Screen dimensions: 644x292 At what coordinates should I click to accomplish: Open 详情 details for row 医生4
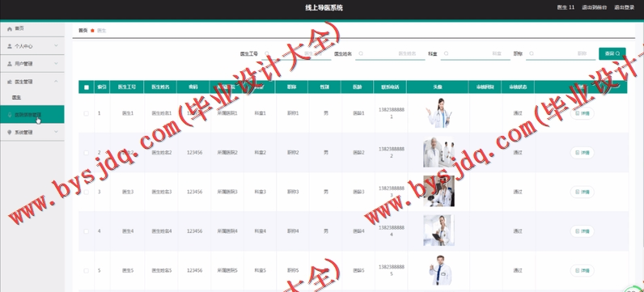(x=582, y=231)
